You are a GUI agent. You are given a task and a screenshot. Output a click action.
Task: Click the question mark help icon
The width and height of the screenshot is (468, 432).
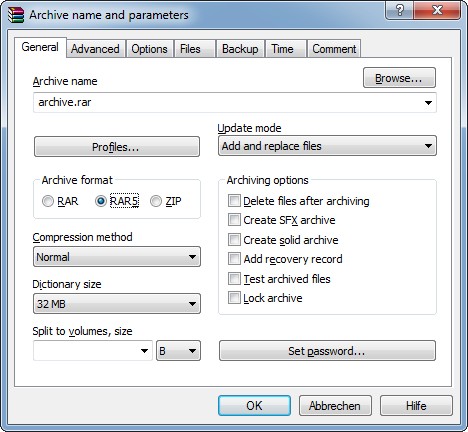point(400,10)
